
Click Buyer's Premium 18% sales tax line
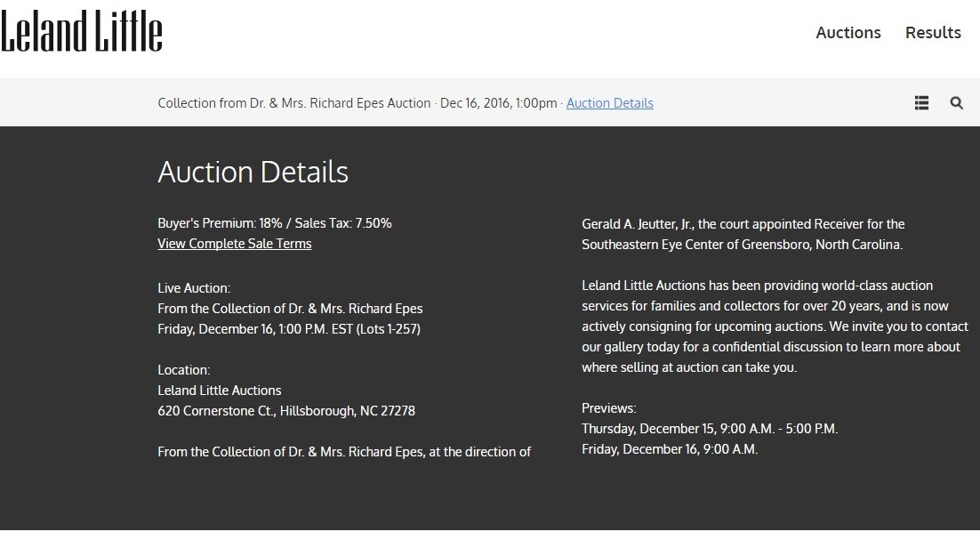(275, 223)
